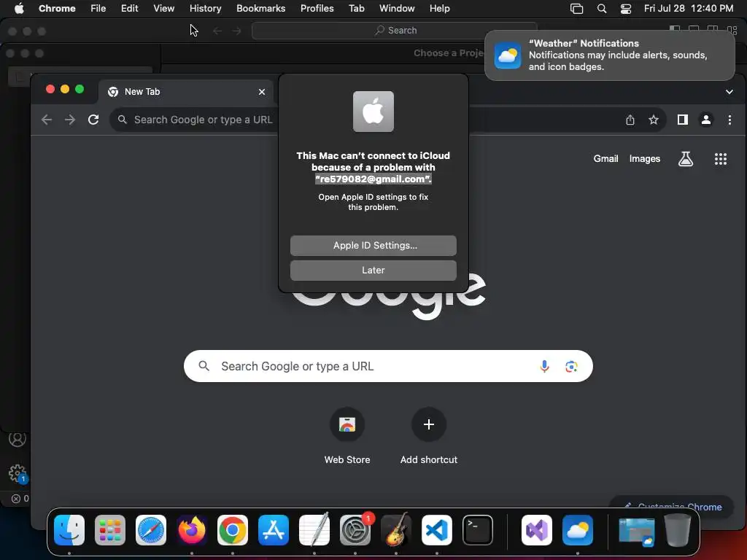Go forward in Chrome toolbar
747x560 pixels.
click(70, 120)
